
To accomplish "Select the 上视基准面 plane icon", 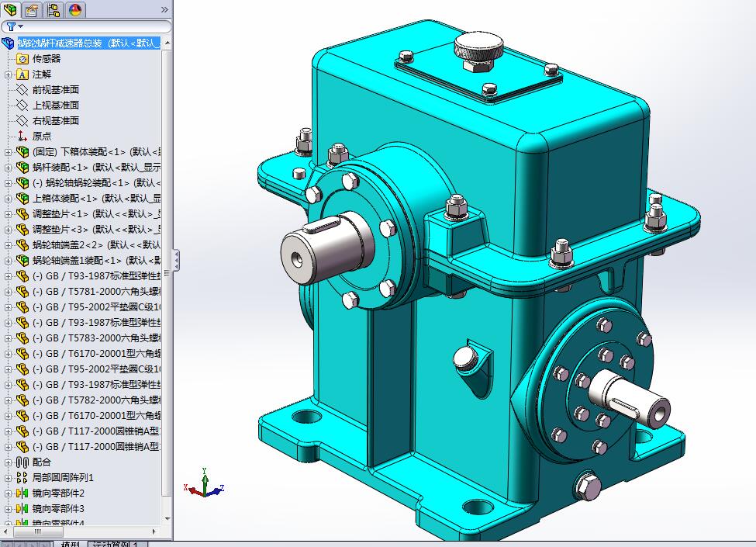I will coord(22,106).
